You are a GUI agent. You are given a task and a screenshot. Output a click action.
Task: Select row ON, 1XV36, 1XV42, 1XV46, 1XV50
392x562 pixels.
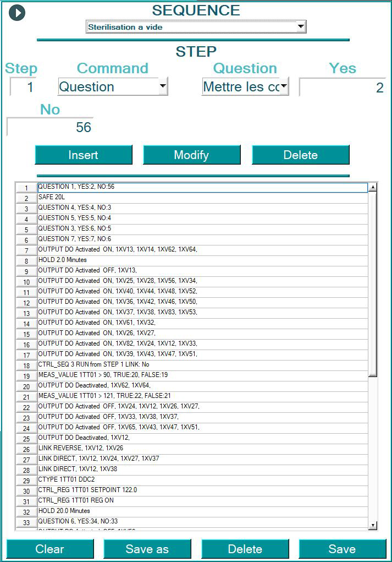[x=203, y=303]
